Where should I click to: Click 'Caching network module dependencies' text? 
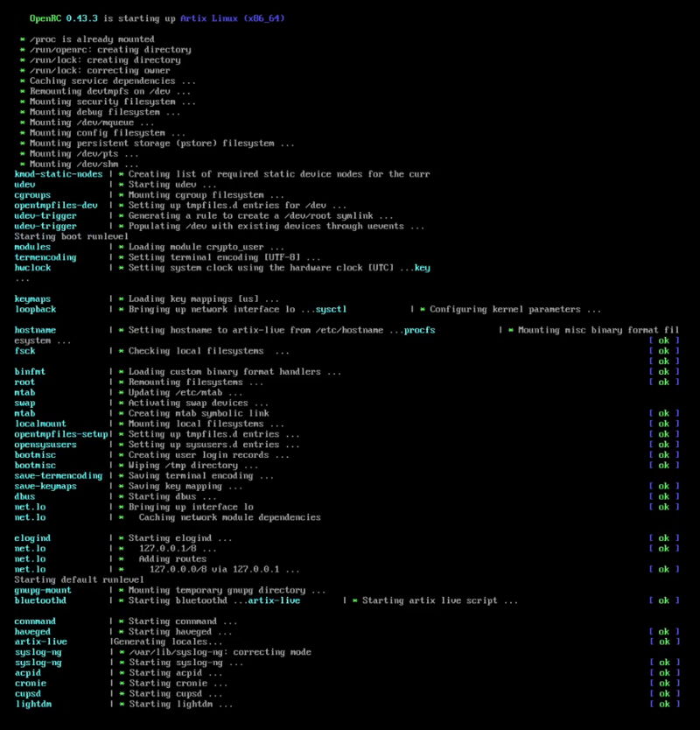pos(229,517)
